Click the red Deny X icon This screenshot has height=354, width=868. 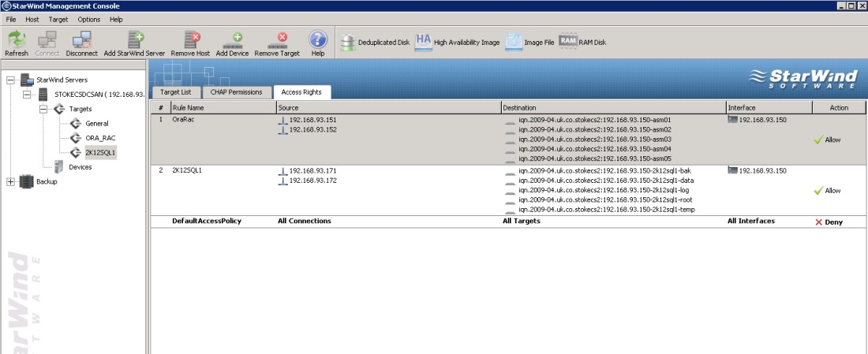(x=819, y=222)
